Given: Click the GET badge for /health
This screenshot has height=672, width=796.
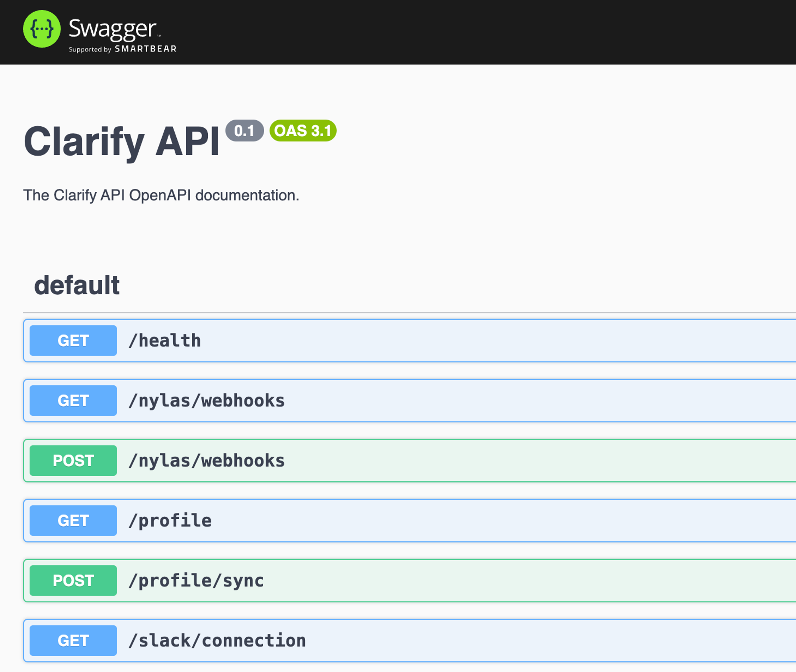Looking at the screenshot, I should point(73,341).
